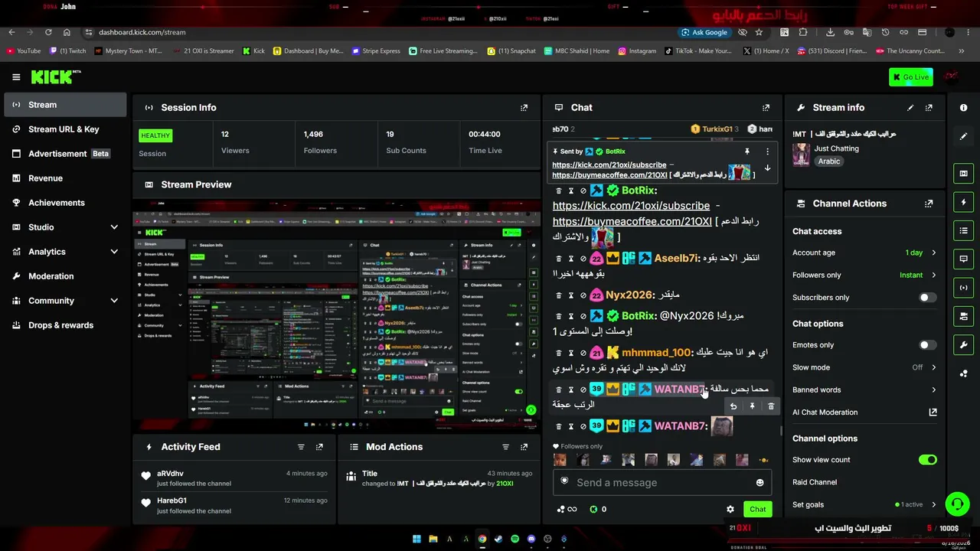Image resolution: width=980 pixels, height=551 pixels.
Task: Open Stream URL & Key page
Action: click(x=65, y=129)
